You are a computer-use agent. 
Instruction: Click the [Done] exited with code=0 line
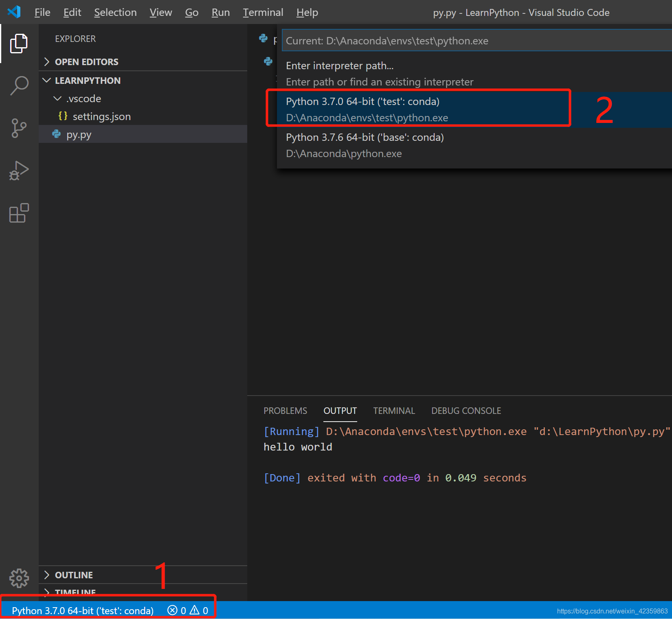pos(395,478)
